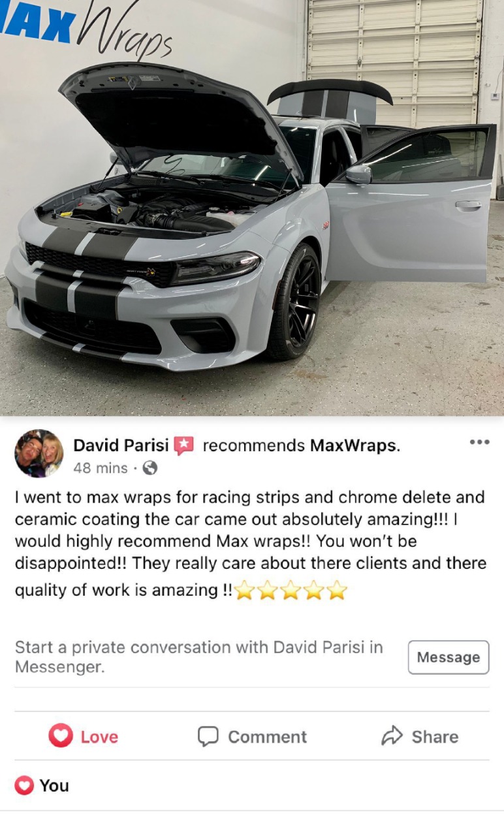Screen dimensions: 504x836
Task: Open David Parisi's profile picture
Action: (x=39, y=453)
